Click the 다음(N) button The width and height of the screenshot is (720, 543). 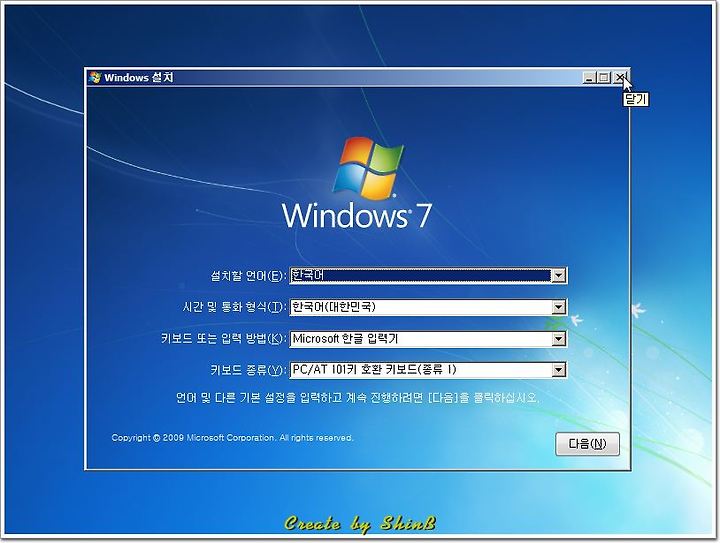[x=587, y=444]
